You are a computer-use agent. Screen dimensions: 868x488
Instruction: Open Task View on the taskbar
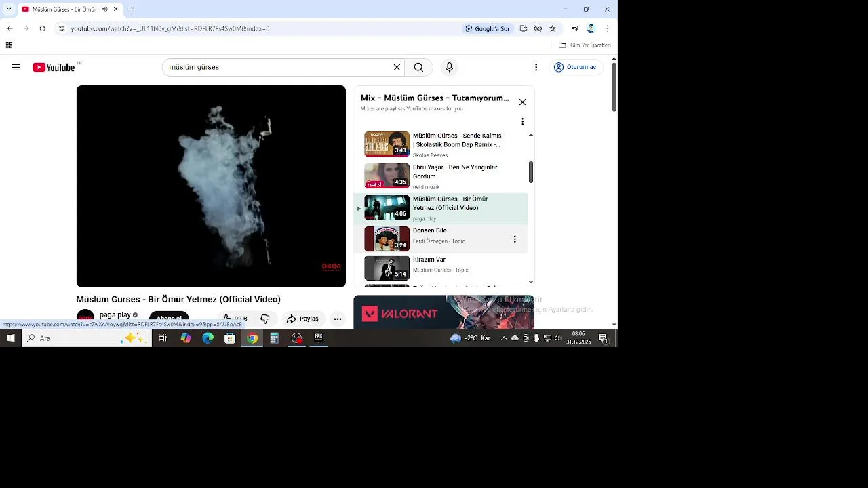(x=163, y=338)
